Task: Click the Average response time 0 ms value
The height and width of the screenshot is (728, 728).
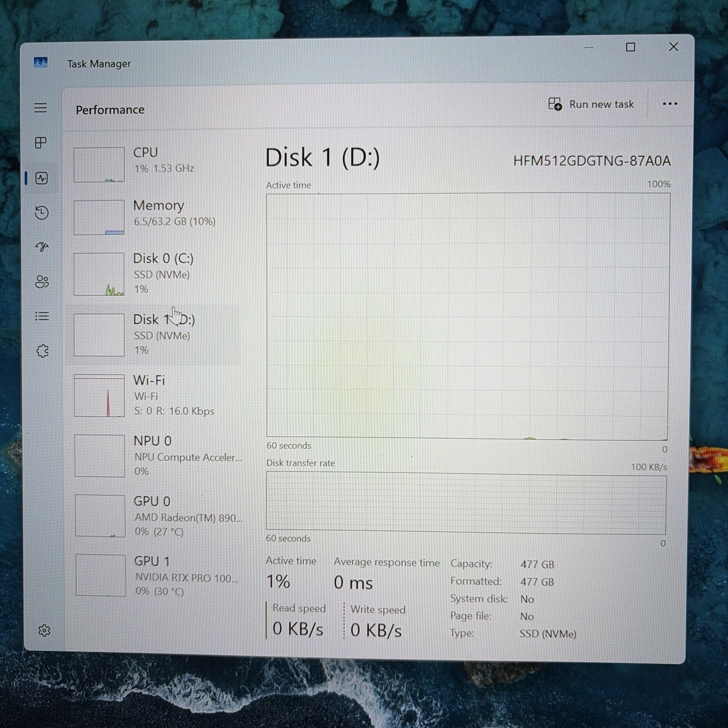Action: [353, 583]
